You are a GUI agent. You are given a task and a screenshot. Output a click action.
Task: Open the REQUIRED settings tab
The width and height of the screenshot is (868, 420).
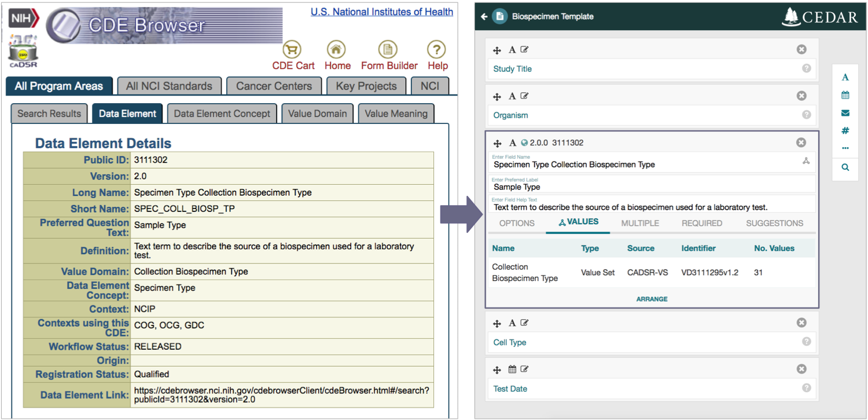pyautogui.click(x=701, y=223)
